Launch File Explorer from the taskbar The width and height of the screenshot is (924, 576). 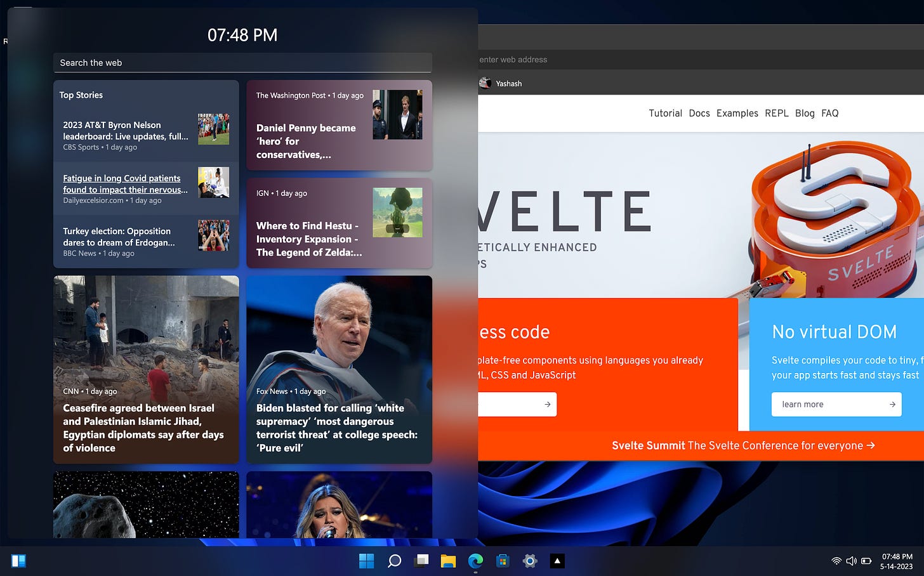(449, 561)
